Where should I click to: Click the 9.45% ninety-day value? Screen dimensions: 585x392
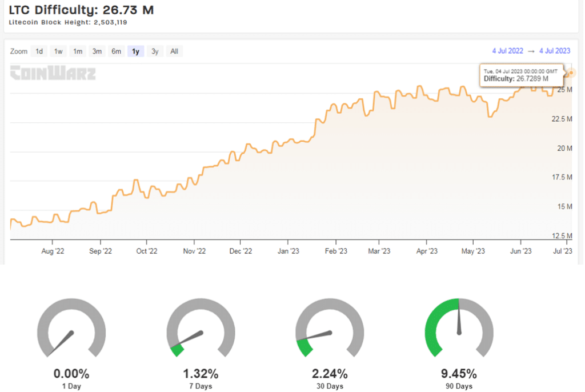(x=459, y=374)
